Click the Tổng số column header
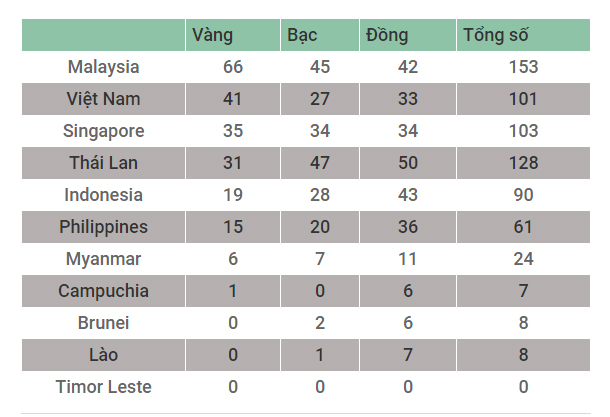The image size is (610, 417). coord(495,35)
